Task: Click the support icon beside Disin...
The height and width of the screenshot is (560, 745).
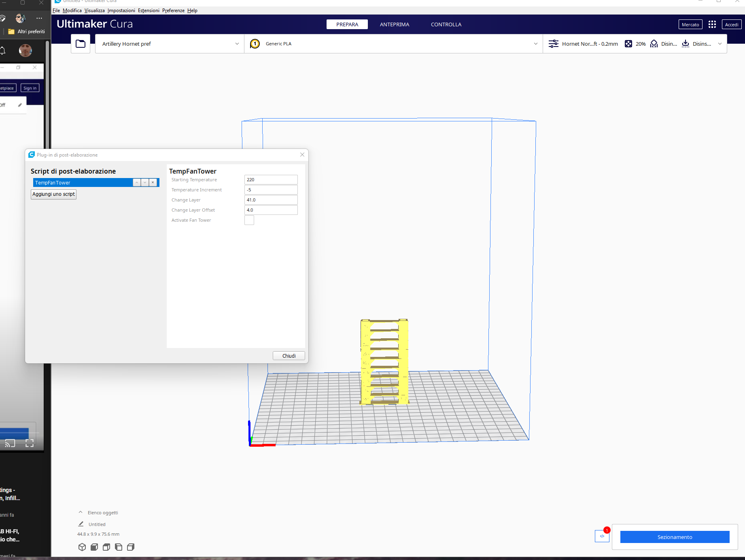Action: 654,44
